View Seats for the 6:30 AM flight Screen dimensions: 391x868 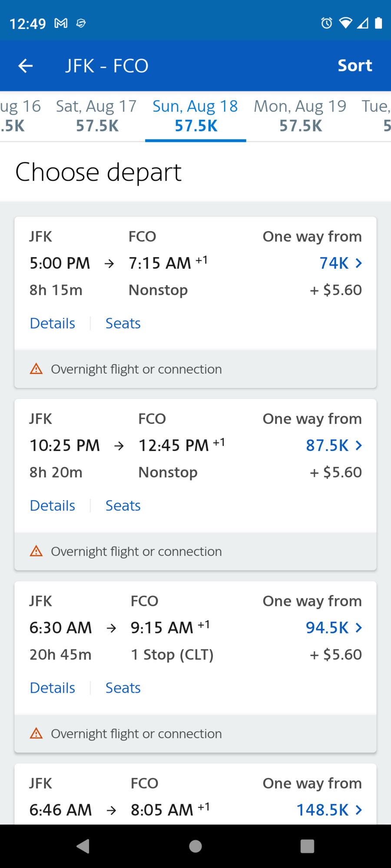[x=123, y=688]
